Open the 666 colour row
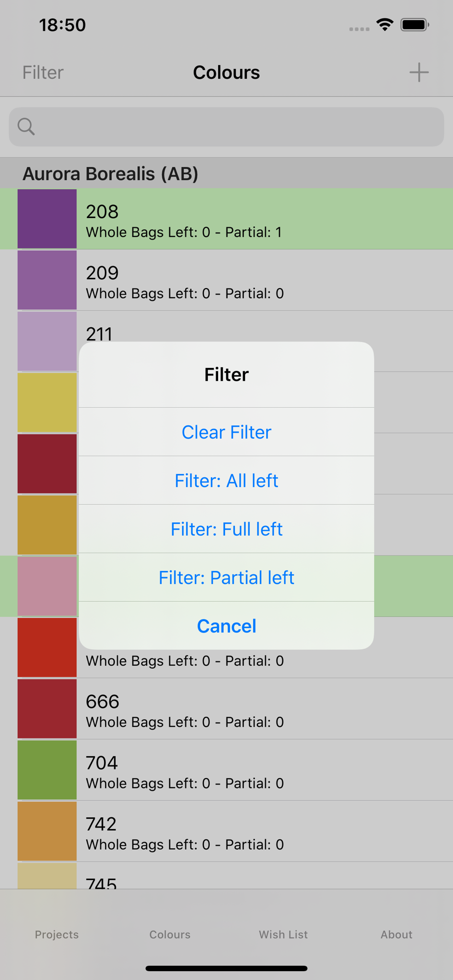 coord(226,709)
